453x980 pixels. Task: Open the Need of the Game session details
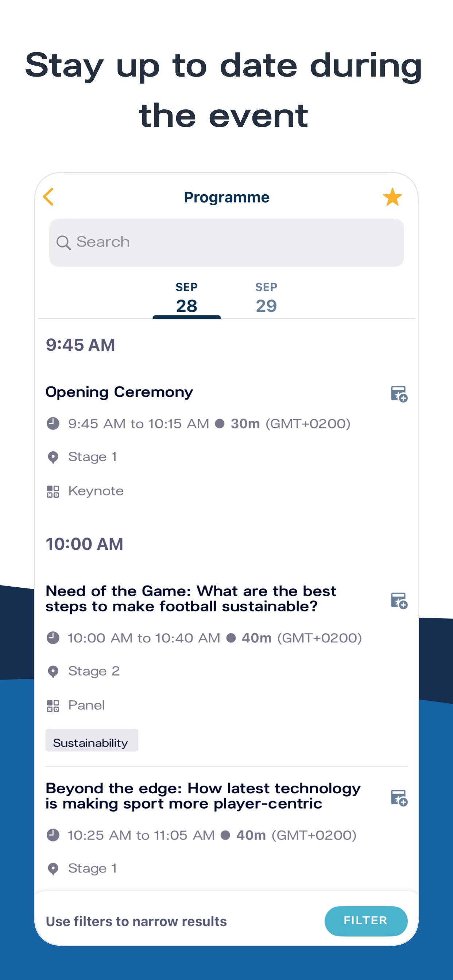coord(191,598)
